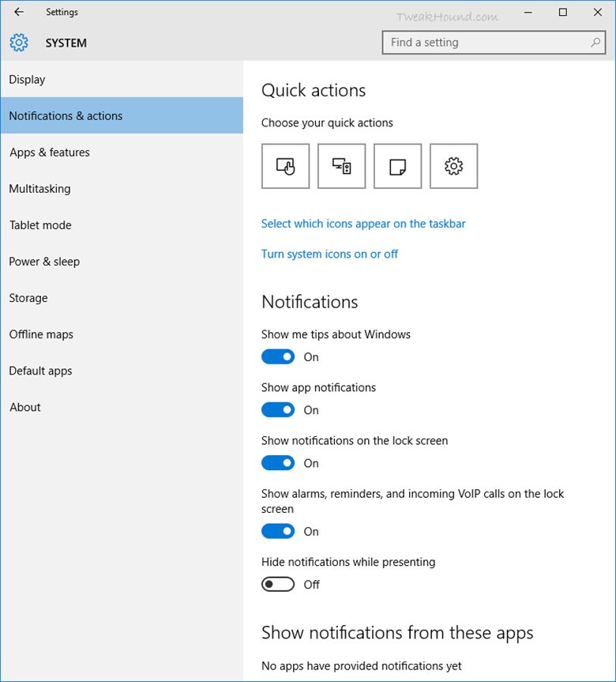Click the magnifier icon in the search box
This screenshot has height=682, width=616.
(595, 43)
